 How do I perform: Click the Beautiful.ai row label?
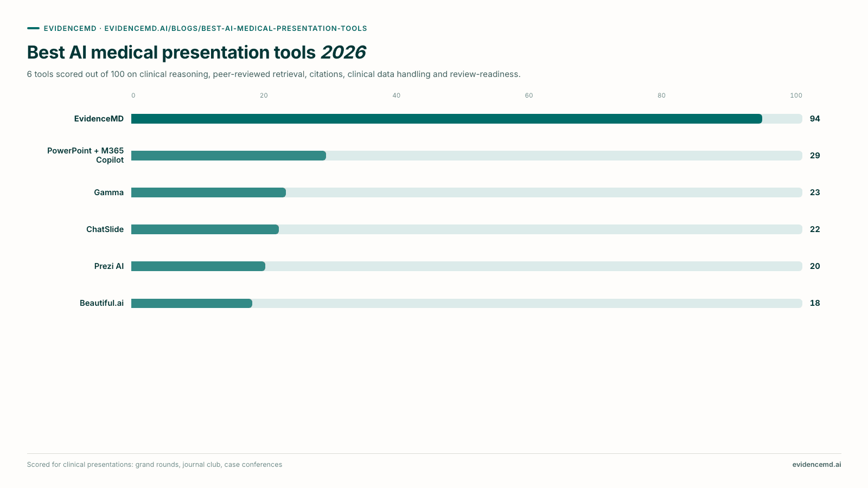[x=101, y=303]
